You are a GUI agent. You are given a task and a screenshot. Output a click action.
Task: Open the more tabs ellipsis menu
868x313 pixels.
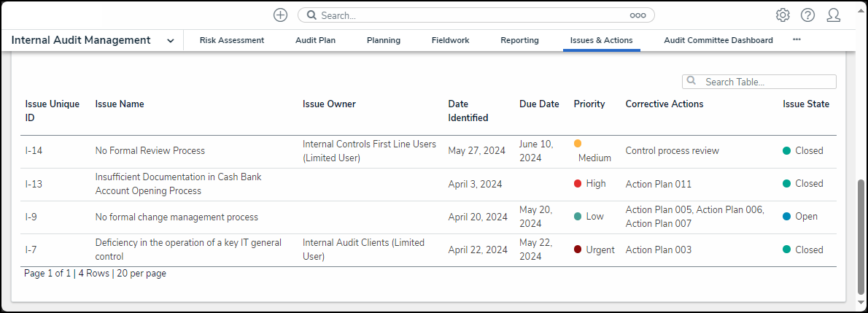[x=797, y=40]
